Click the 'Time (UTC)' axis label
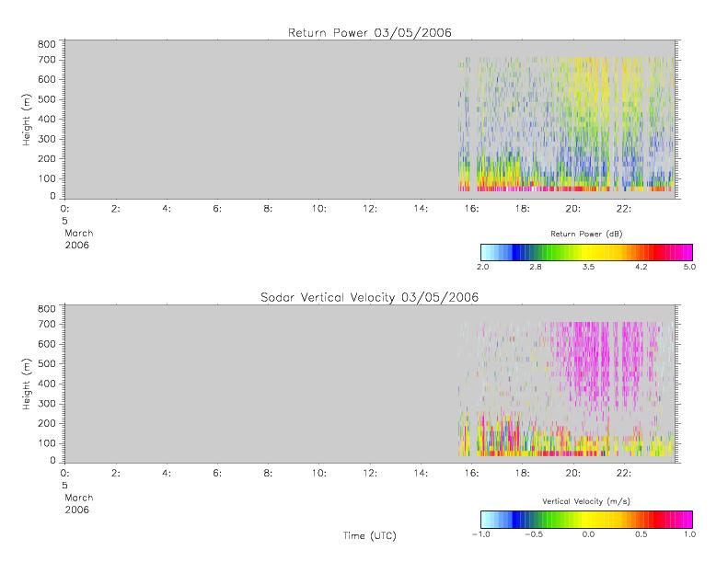 point(370,535)
